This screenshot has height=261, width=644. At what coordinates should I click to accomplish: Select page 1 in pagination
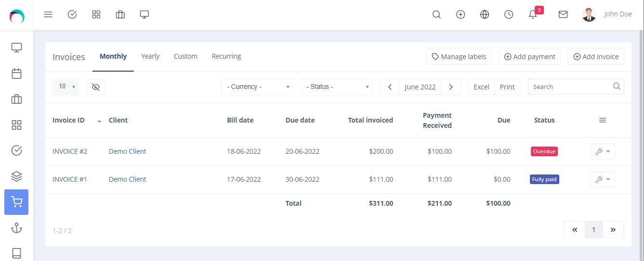point(593,230)
